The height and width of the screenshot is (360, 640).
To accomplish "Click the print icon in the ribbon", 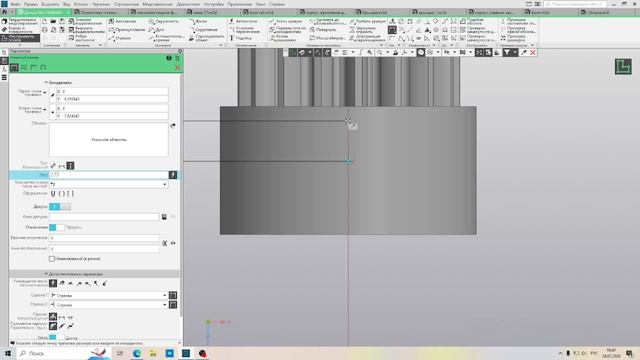I will click(x=45, y=30).
